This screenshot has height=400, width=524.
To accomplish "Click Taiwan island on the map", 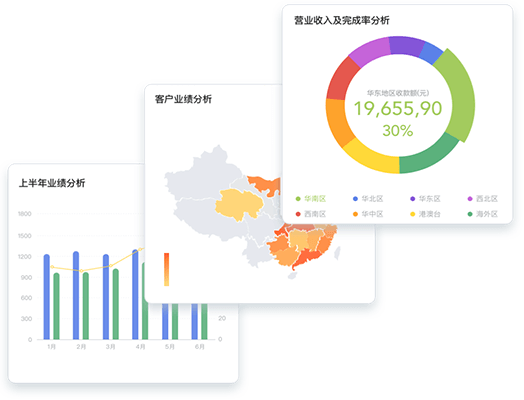I will click(338, 253).
